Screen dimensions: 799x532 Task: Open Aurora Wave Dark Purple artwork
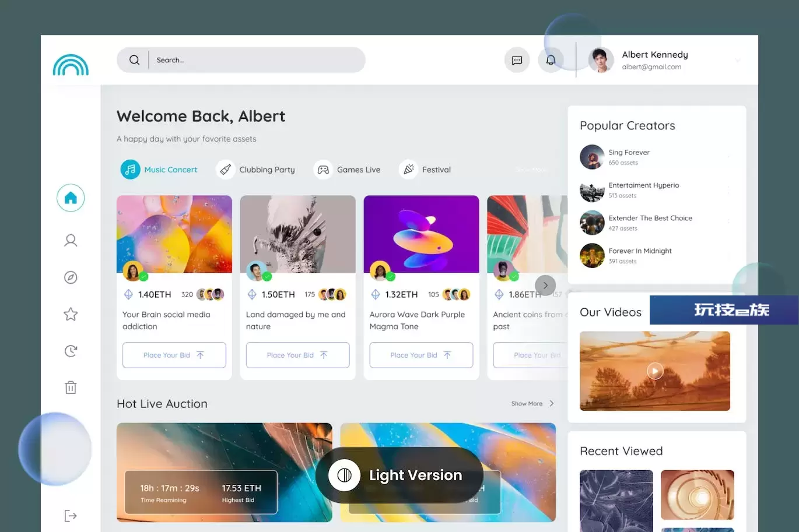[422, 234]
